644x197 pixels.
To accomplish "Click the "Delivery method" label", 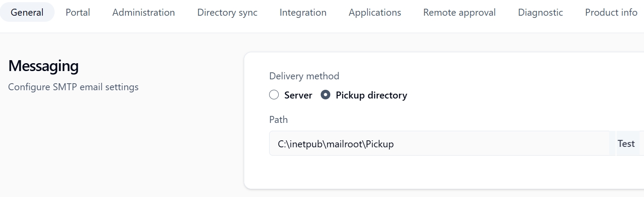I will [x=304, y=76].
